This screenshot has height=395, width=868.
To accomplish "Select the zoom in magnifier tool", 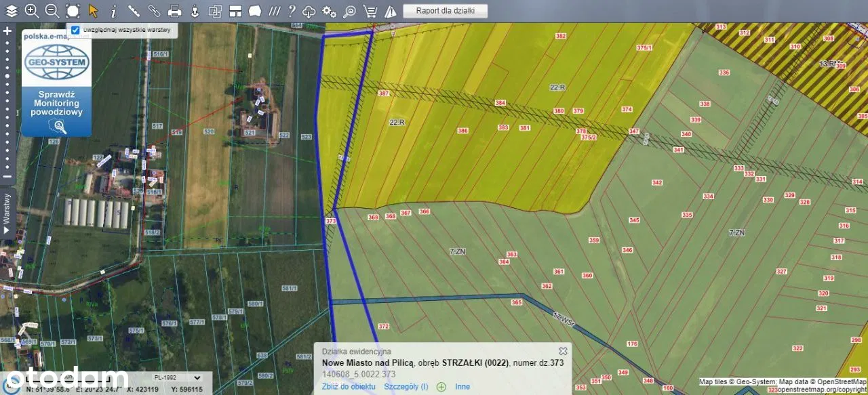I will pyautogui.click(x=31, y=11).
